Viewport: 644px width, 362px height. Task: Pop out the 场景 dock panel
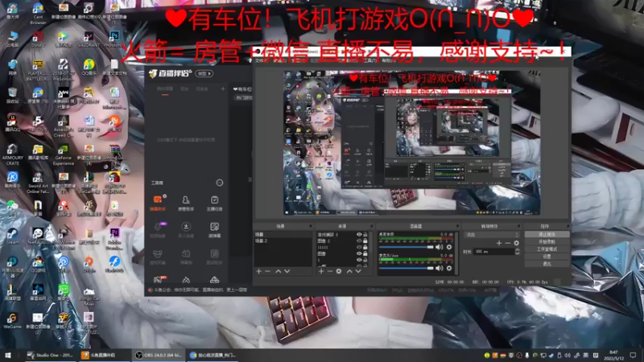pos(311,226)
